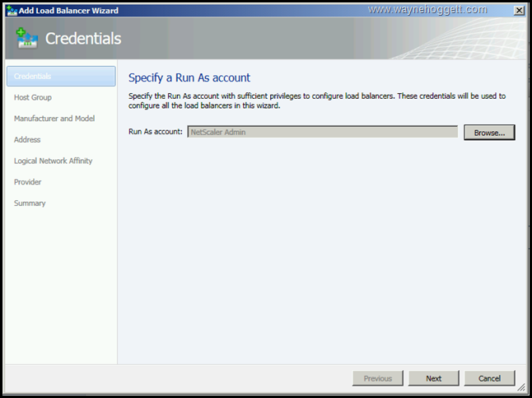Go to the Host Group step
This screenshot has width=532, height=398.
(33, 97)
